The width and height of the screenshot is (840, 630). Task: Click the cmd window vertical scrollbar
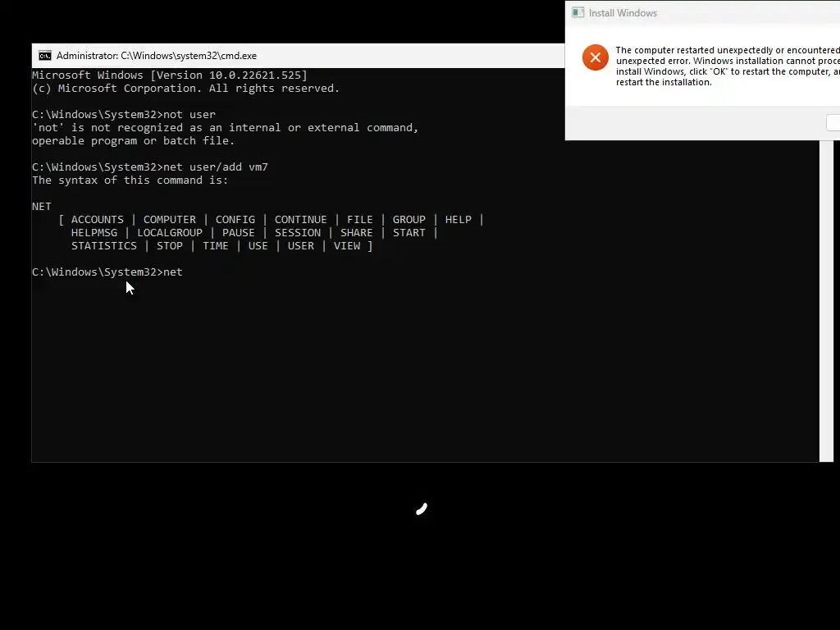pos(826,300)
